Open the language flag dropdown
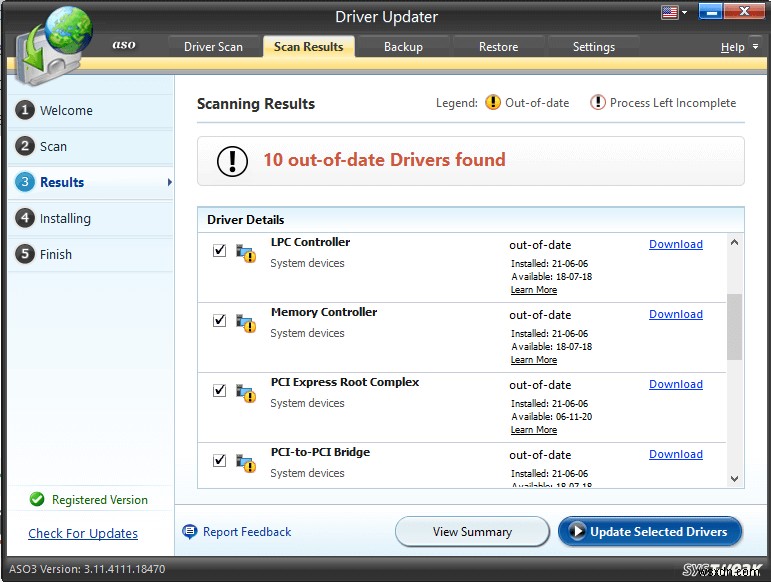The height and width of the screenshot is (582, 771). tap(675, 13)
